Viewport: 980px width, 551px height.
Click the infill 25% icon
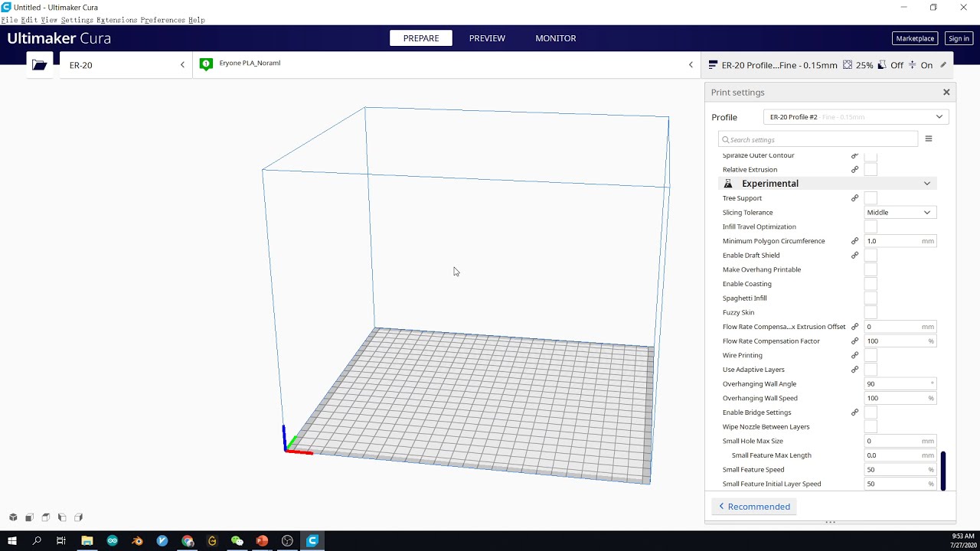(848, 65)
